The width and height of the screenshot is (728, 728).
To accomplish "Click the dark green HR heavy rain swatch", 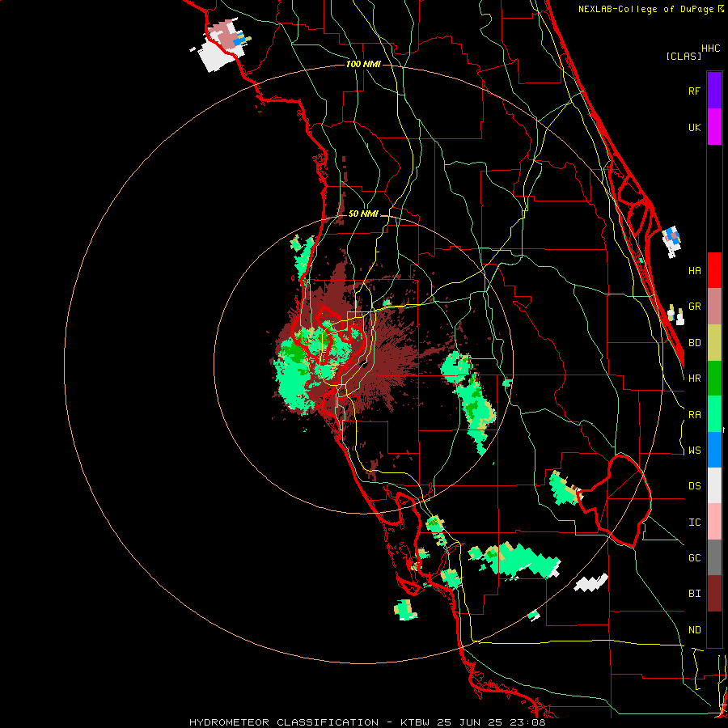I will (x=714, y=379).
